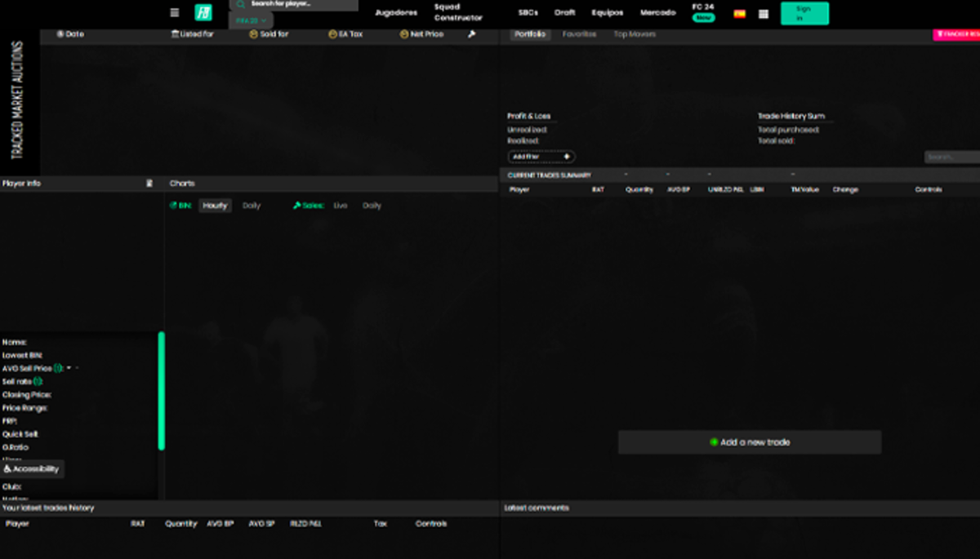Click the Sell rate info icon

[x=38, y=382]
